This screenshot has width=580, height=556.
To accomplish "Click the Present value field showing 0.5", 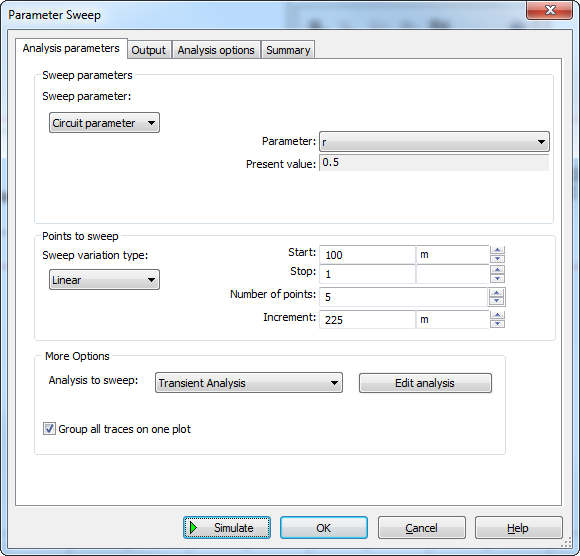I will [x=434, y=163].
